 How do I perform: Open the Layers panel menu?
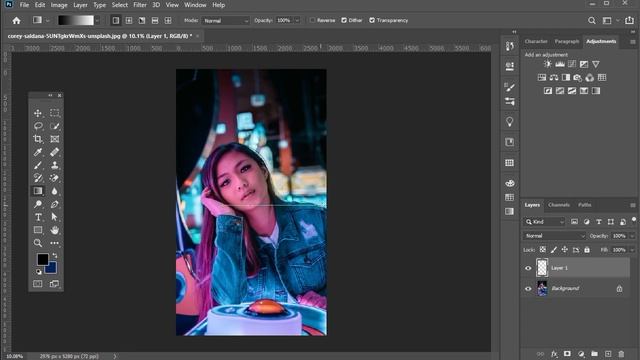pos(633,205)
